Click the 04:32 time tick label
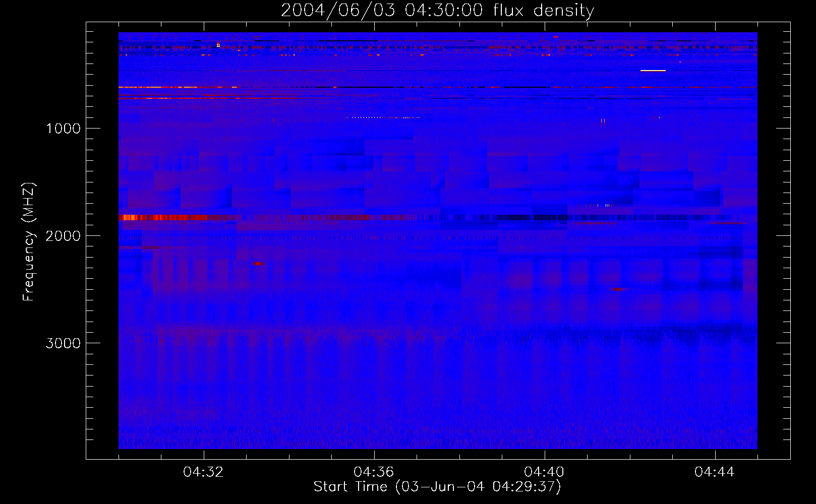 coord(203,472)
